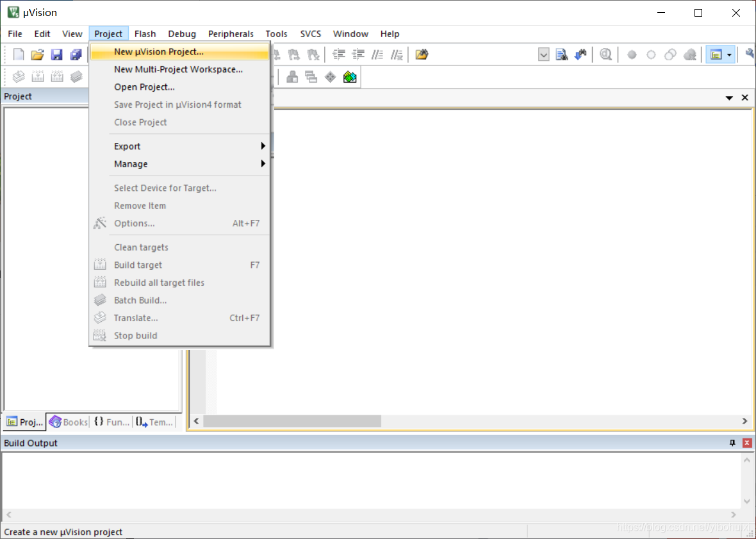Toggle the Project Window view icon

tap(716, 54)
